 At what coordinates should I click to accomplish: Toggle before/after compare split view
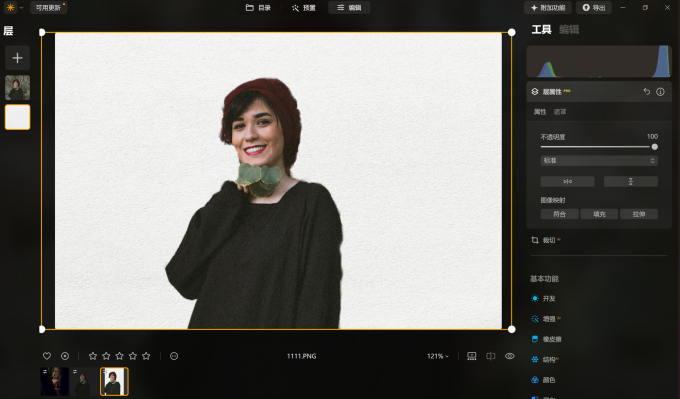[x=490, y=356]
